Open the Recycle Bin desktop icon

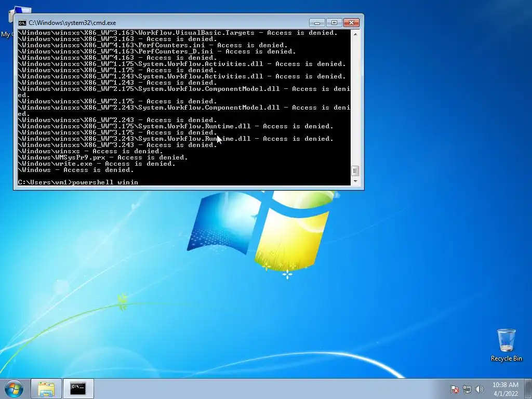pos(506,345)
